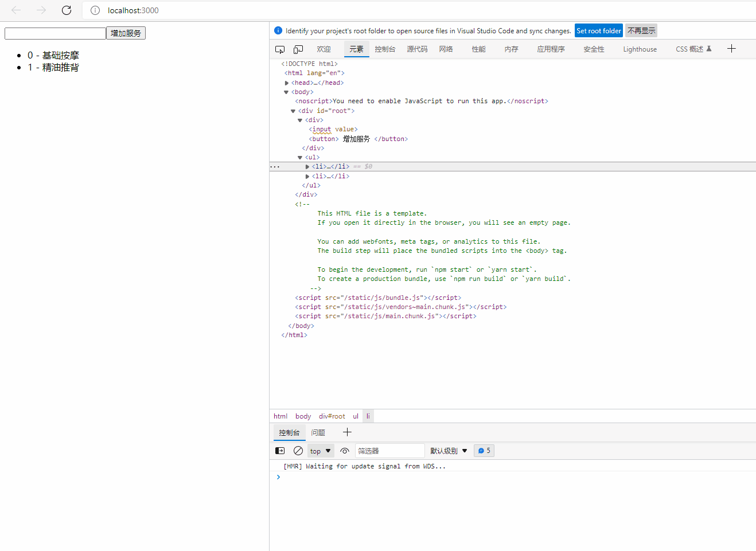
Task: Open the 性能 tab
Action: pyautogui.click(x=478, y=49)
